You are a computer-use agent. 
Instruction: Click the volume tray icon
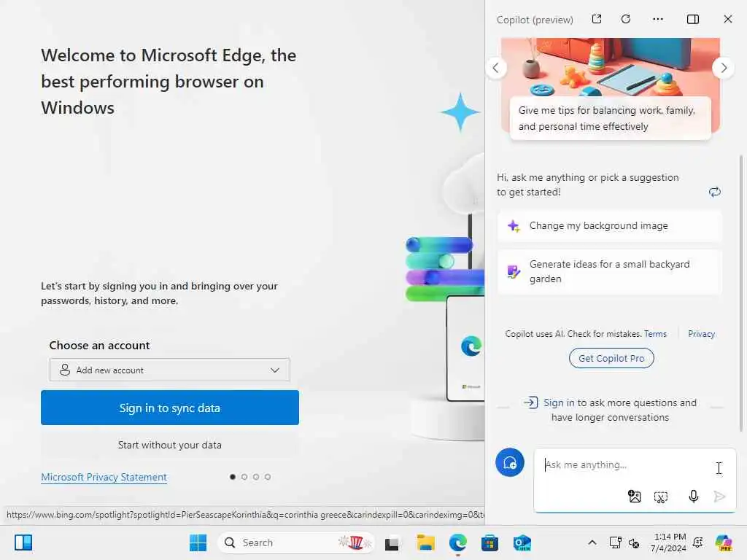(x=634, y=542)
